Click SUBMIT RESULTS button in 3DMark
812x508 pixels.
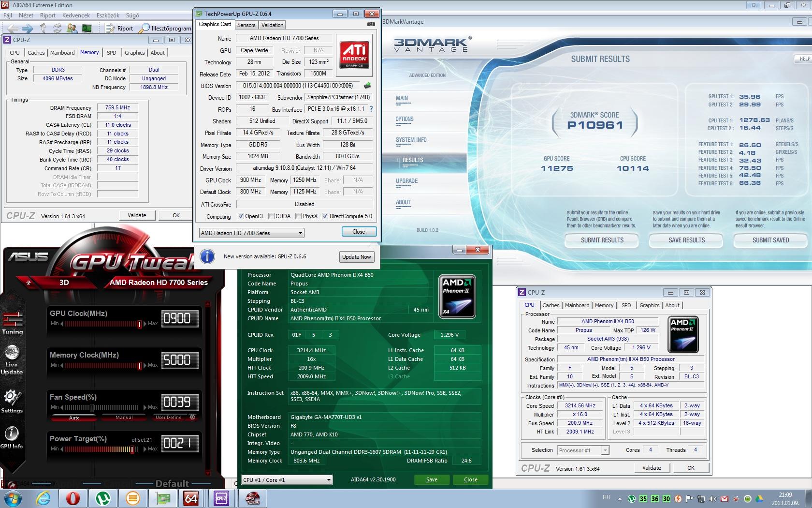602,240
